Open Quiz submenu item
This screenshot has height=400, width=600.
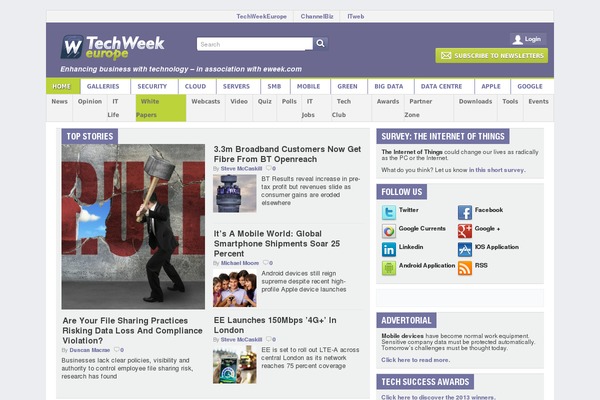264,101
